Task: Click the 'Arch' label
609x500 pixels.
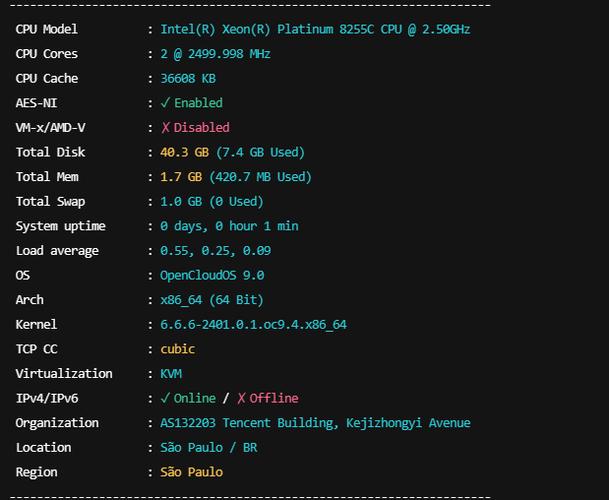Action: [x=30, y=300]
